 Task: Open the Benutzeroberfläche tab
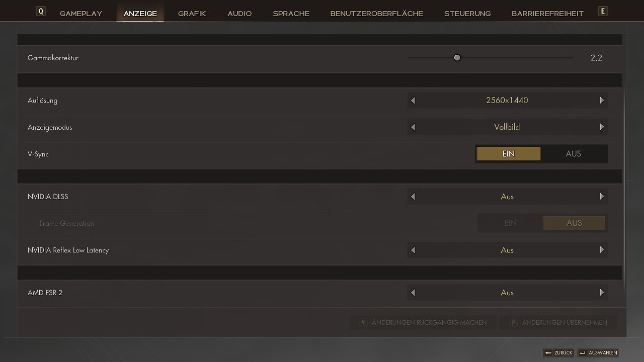point(377,14)
